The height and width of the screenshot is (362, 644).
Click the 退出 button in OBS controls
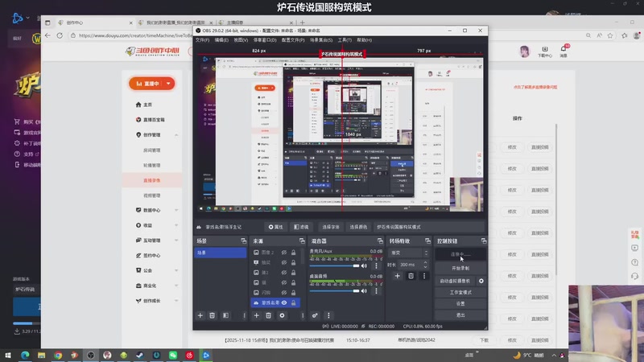(x=460, y=315)
